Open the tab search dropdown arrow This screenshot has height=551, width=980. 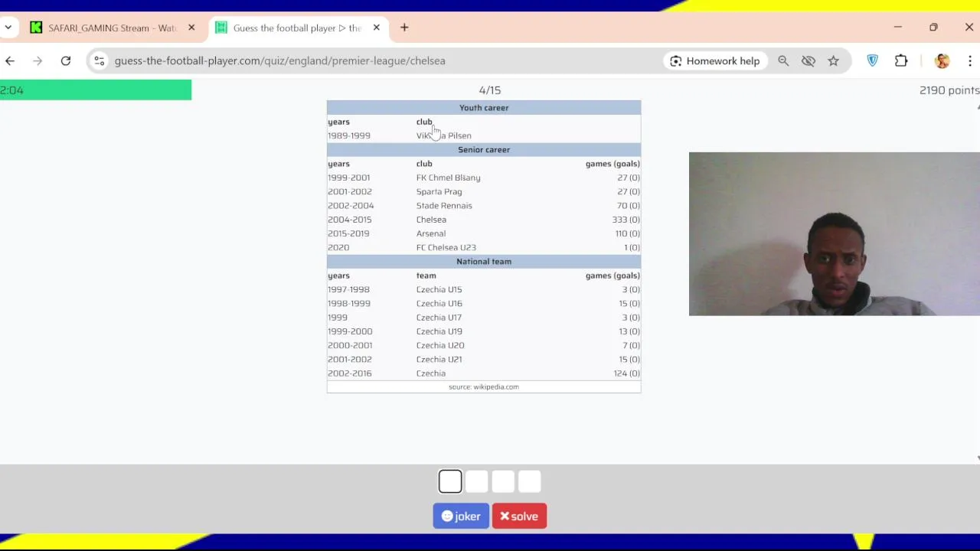coord(8,28)
